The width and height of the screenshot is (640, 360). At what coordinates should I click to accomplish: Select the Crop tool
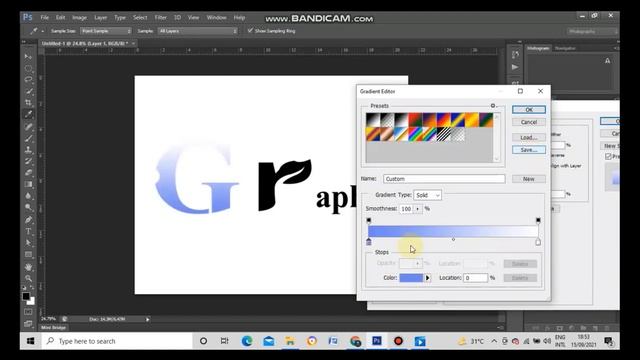pyautogui.click(x=28, y=103)
